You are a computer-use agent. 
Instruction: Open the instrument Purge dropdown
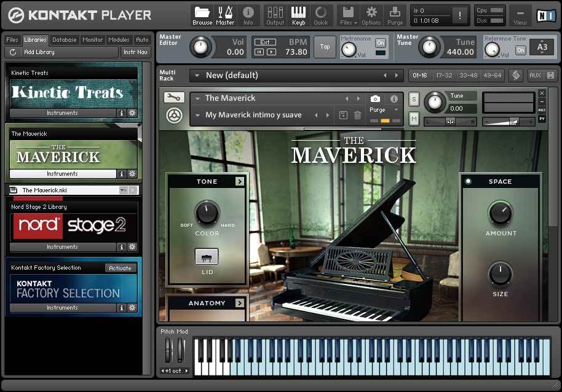click(396, 110)
